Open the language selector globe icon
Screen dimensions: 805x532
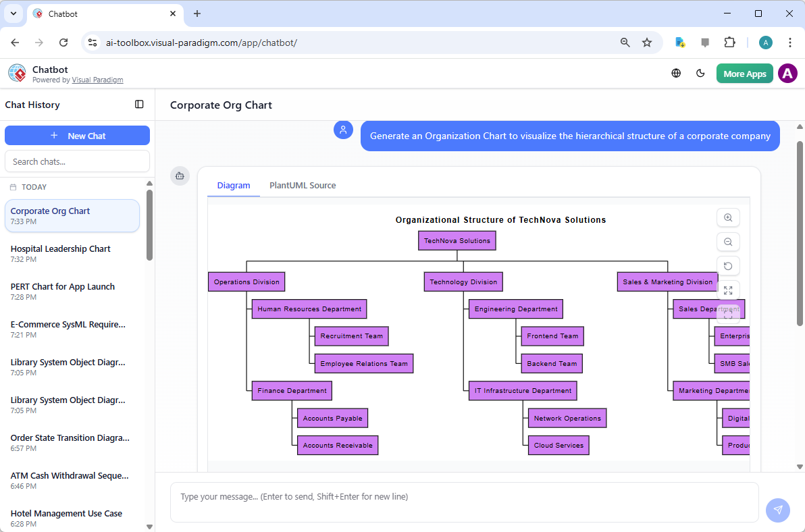[x=676, y=73]
